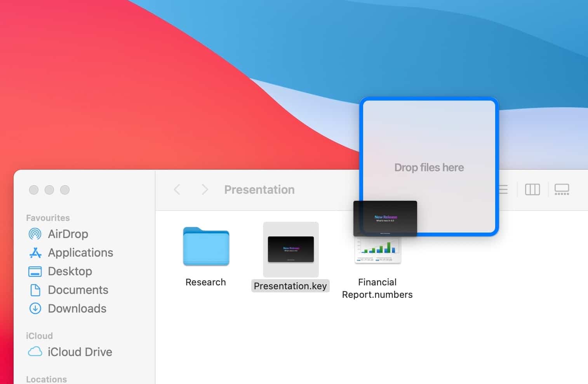Switch to column view
The image size is (588, 384).
(532, 189)
